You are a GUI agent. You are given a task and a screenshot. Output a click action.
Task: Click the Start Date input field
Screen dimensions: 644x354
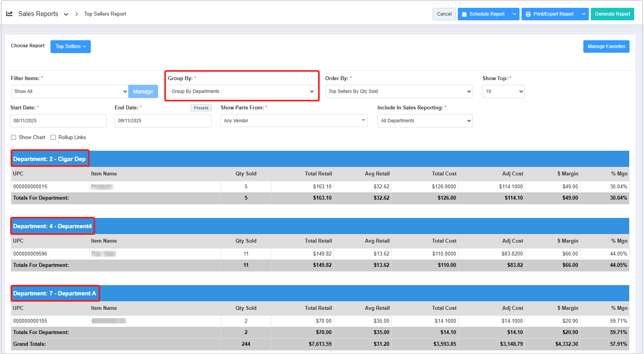coord(58,121)
